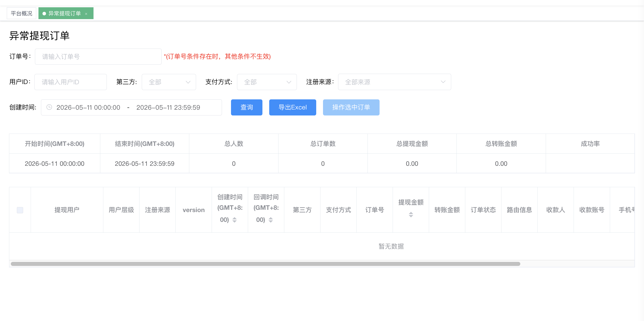Set end time 2026-05-11 23:59:59
The image size is (644, 321).
point(168,107)
